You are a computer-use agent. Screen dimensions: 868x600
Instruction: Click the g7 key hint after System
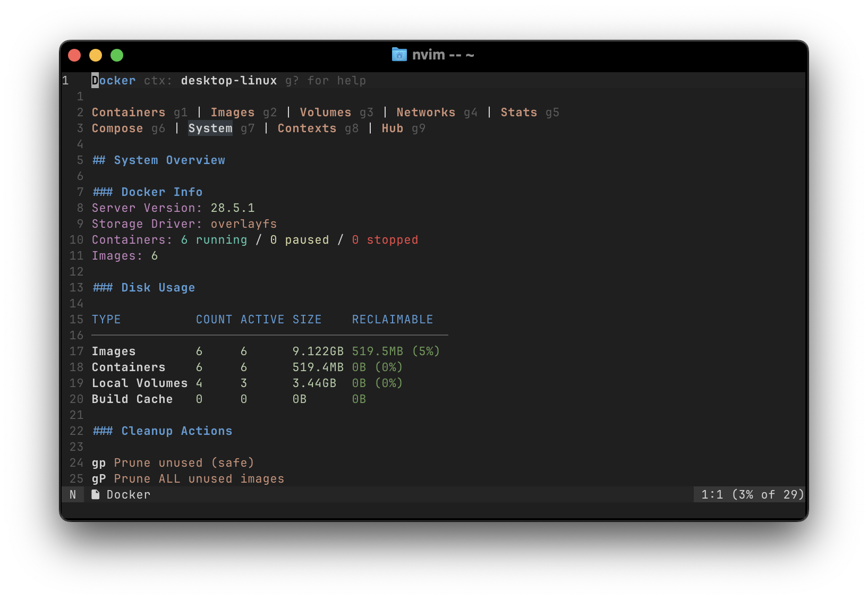(x=248, y=128)
